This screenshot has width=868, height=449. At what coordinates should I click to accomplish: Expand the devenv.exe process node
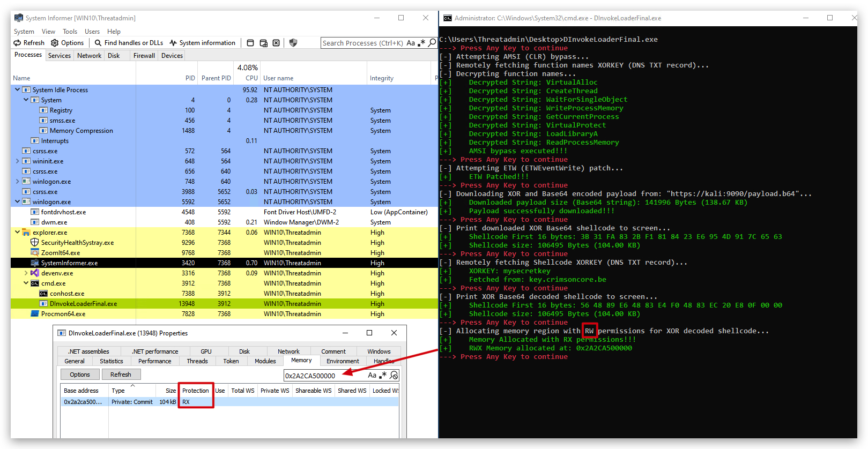click(x=26, y=273)
